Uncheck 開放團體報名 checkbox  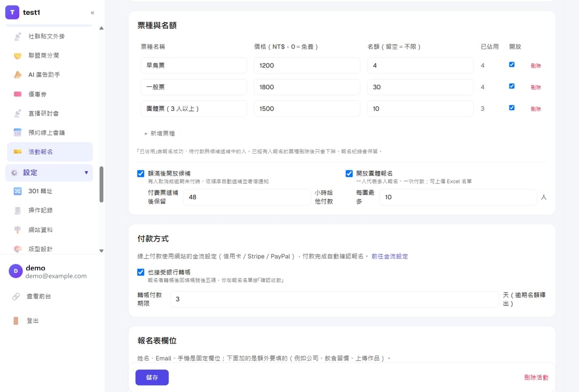(349, 173)
